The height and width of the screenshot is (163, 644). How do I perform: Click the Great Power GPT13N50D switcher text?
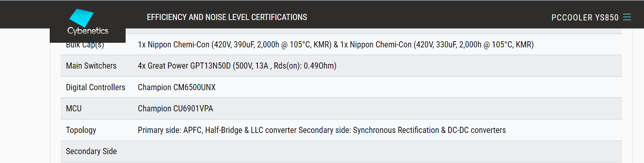click(189, 66)
